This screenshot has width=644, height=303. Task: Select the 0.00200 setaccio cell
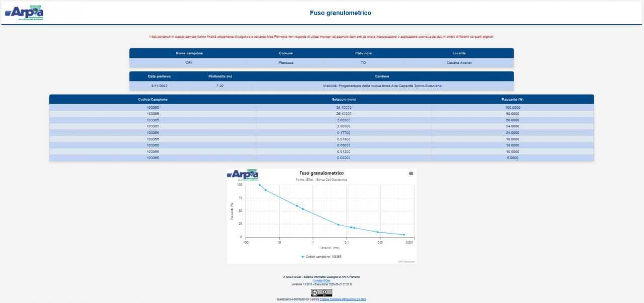[344, 158]
